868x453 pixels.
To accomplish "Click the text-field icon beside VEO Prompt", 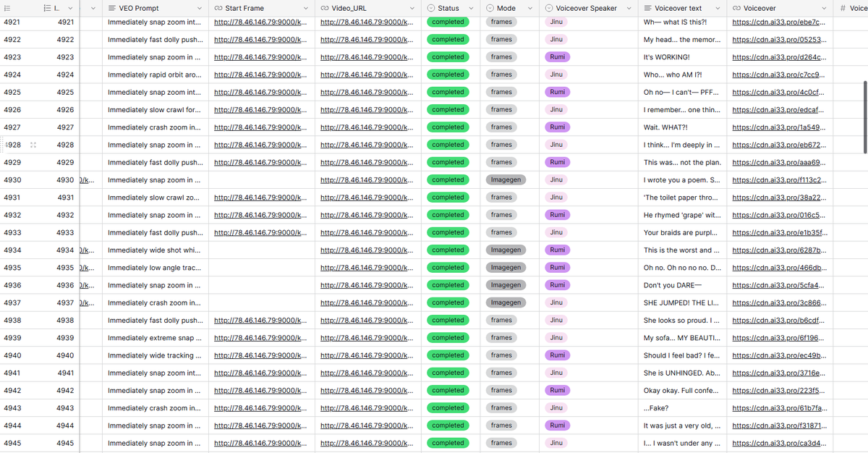I will (112, 8).
